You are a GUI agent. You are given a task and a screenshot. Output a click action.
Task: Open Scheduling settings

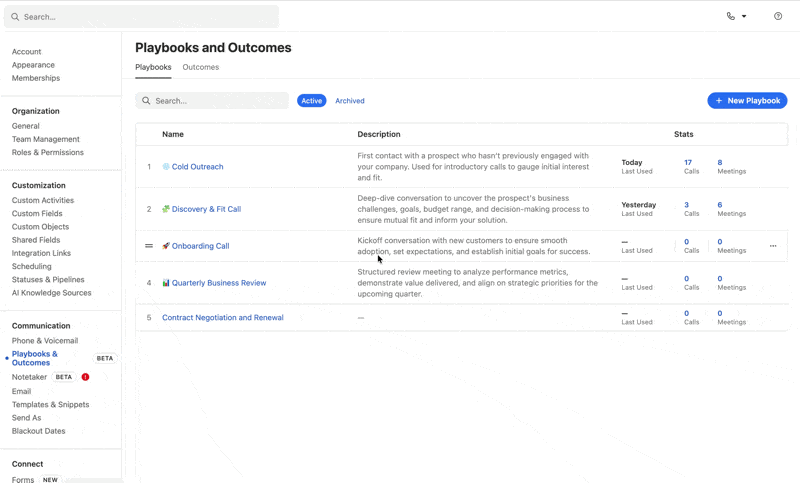[x=32, y=267]
